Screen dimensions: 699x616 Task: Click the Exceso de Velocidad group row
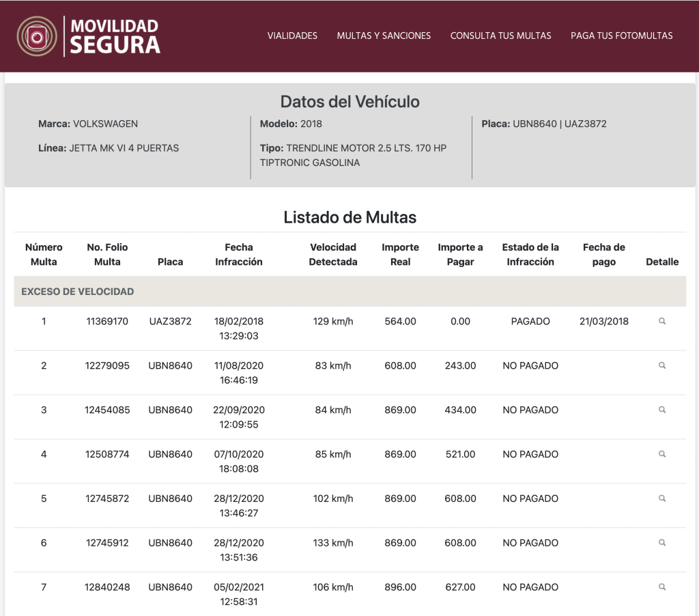point(77,292)
